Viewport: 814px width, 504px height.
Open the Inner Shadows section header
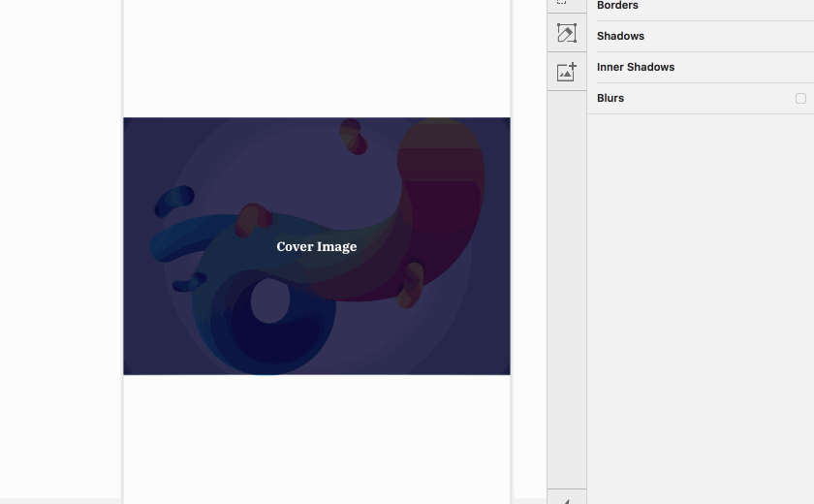coord(636,67)
